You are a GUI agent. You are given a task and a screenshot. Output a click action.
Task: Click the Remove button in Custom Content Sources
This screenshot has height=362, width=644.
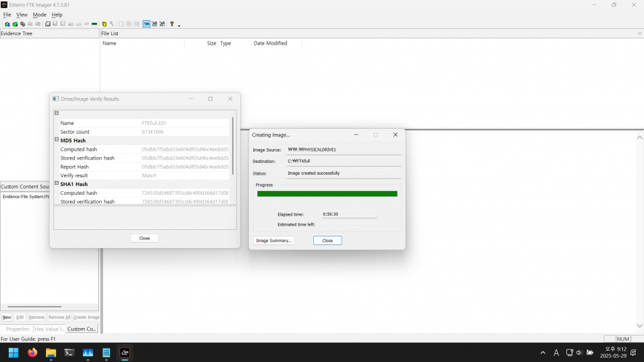36,317
